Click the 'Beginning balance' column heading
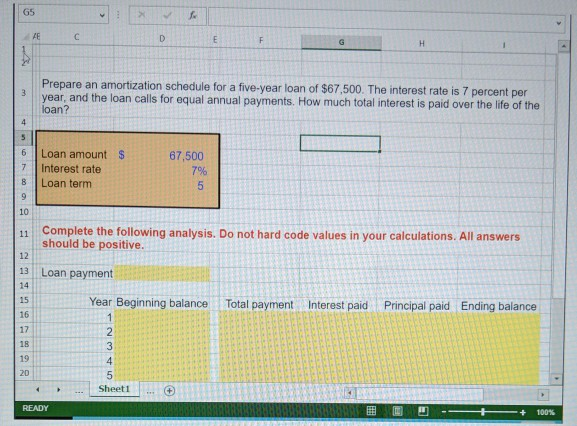The image size is (577, 426). pyautogui.click(x=162, y=303)
